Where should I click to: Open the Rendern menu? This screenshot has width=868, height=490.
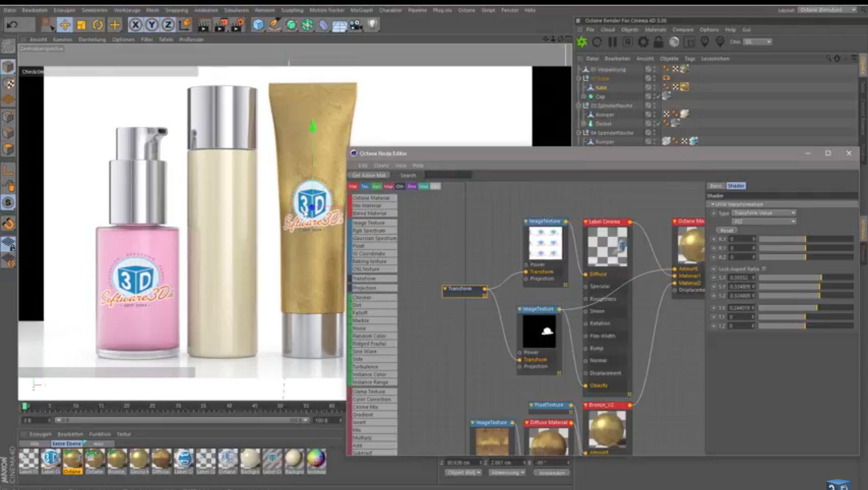coord(265,10)
